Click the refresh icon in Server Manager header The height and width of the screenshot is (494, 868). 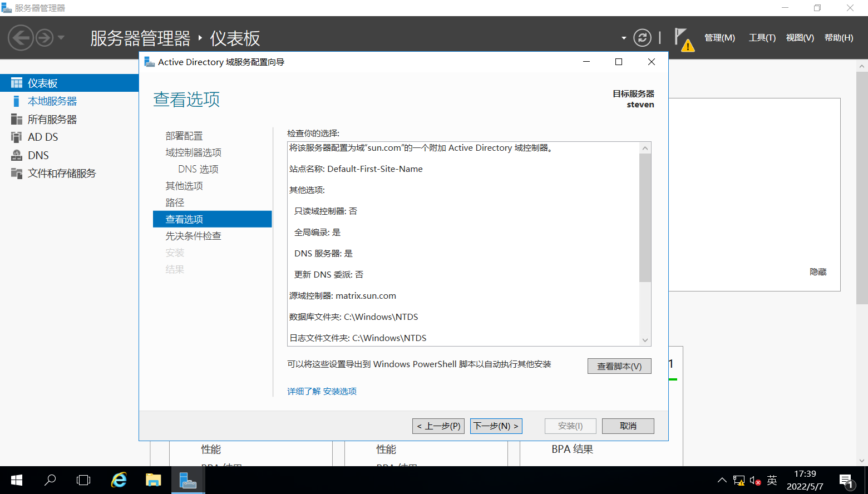coord(642,38)
